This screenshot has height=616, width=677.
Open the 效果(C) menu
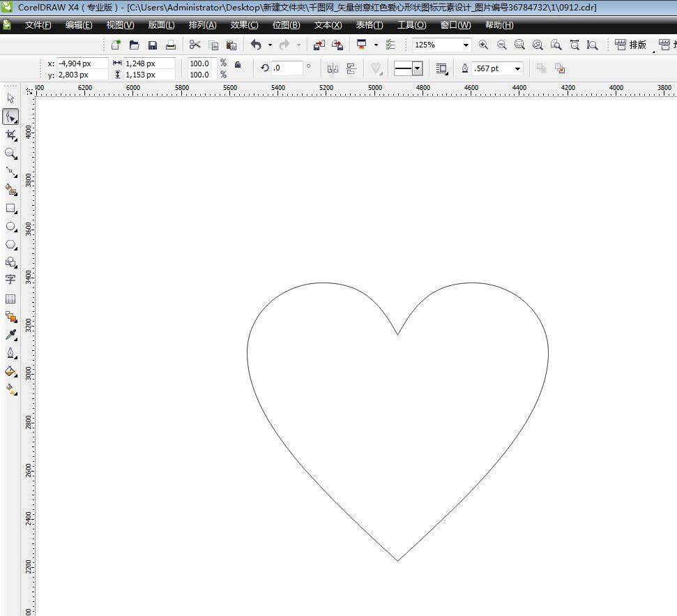click(x=244, y=25)
